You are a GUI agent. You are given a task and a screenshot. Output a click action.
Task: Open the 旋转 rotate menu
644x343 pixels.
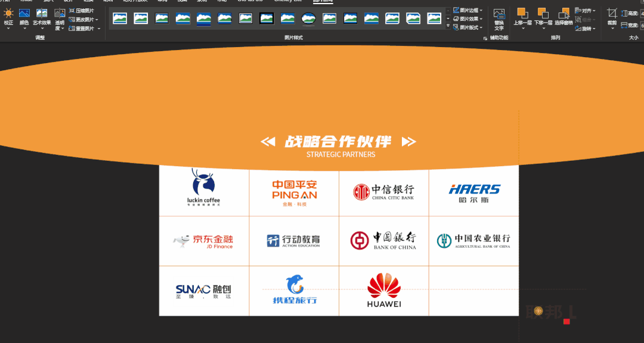[x=586, y=29]
